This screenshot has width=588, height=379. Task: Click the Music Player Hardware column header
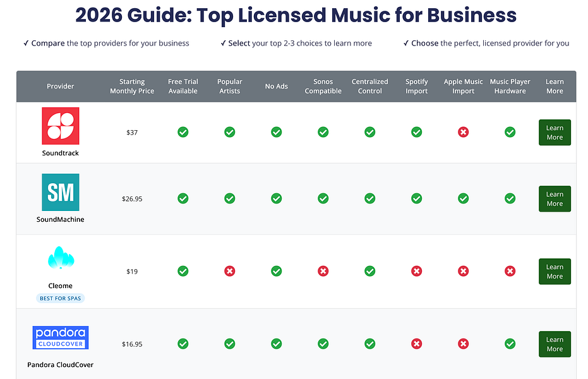click(510, 86)
